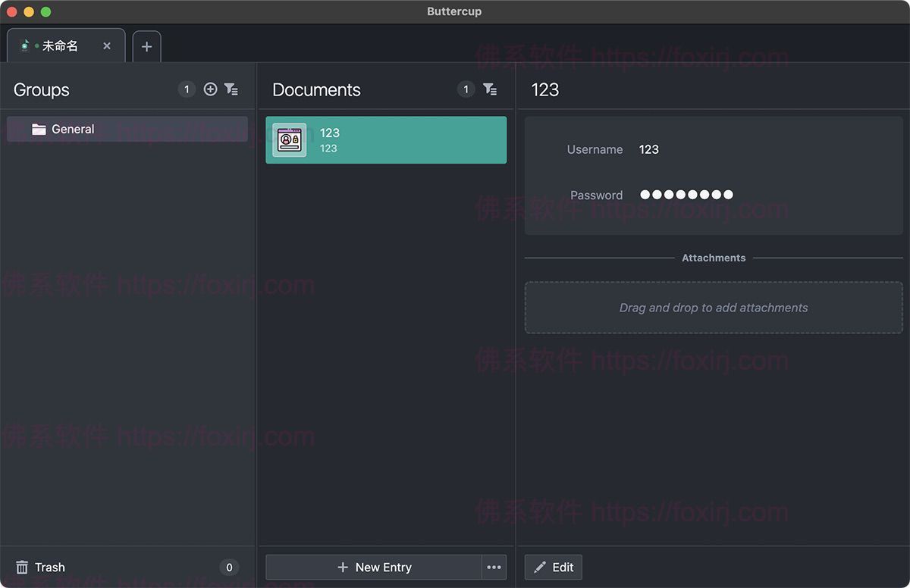Click the Trash bin icon
The width and height of the screenshot is (910, 588).
tap(22, 568)
